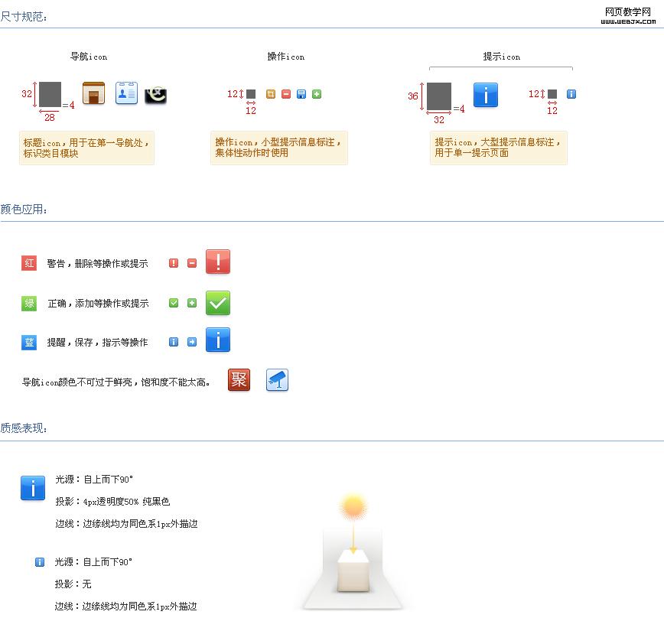Click the small red exclamation icon beside 警告 text
This screenshot has height=644, width=664.
174,263
